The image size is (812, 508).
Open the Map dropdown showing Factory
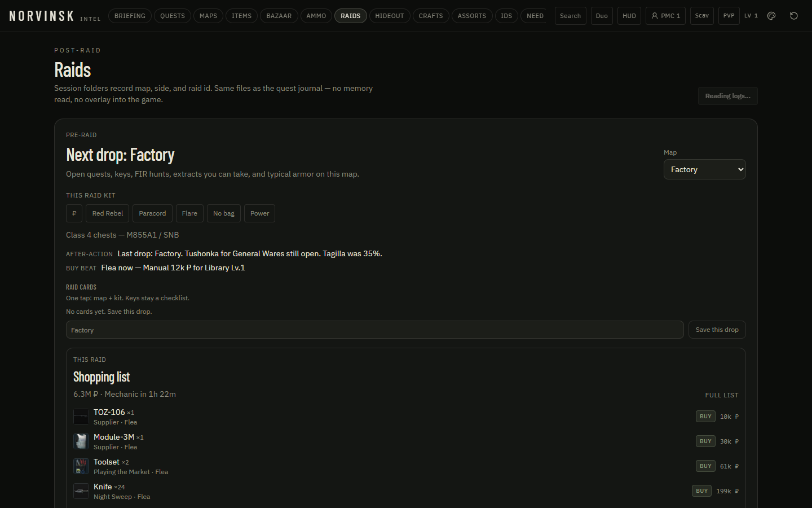(x=705, y=169)
